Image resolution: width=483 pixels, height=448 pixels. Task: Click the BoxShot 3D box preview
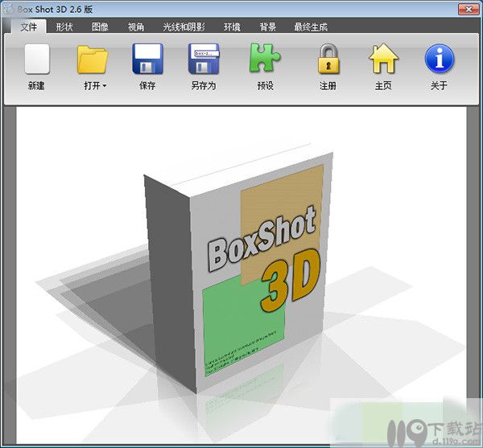click(238, 268)
